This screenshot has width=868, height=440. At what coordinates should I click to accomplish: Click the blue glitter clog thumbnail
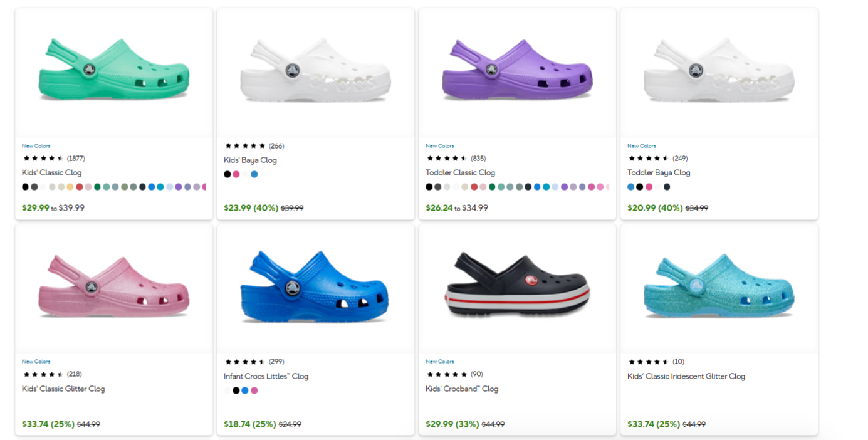[718, 288]
